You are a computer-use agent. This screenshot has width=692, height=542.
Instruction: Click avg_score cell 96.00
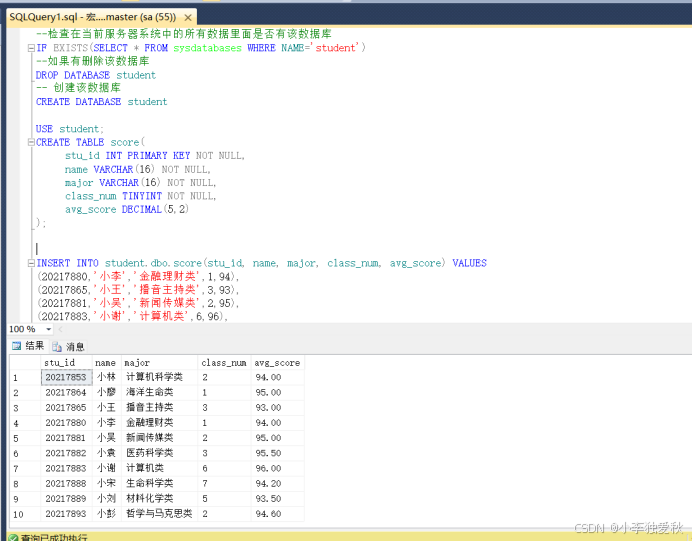[278, 468]
